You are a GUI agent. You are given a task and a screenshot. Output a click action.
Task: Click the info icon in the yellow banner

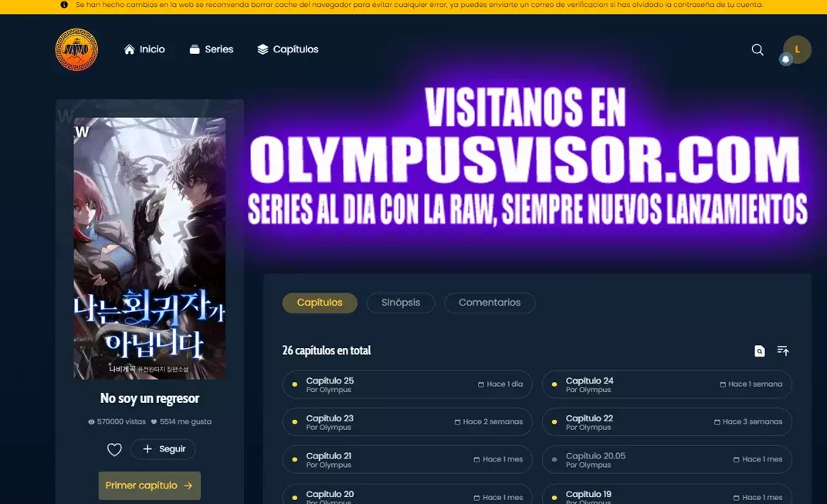pyautogui.click(x=64, y=5)
